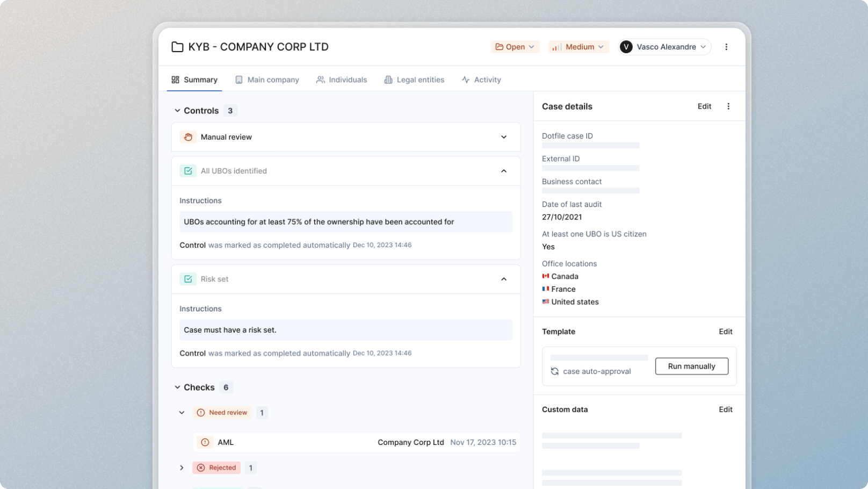Click the folder icon beside KYB title
868x489 pixels.
tap(177, 47)
